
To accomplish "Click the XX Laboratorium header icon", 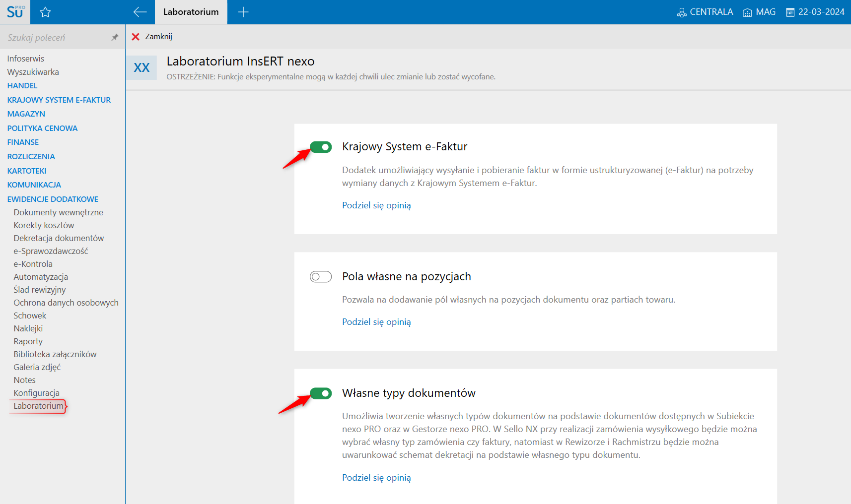I will point(142,67).
